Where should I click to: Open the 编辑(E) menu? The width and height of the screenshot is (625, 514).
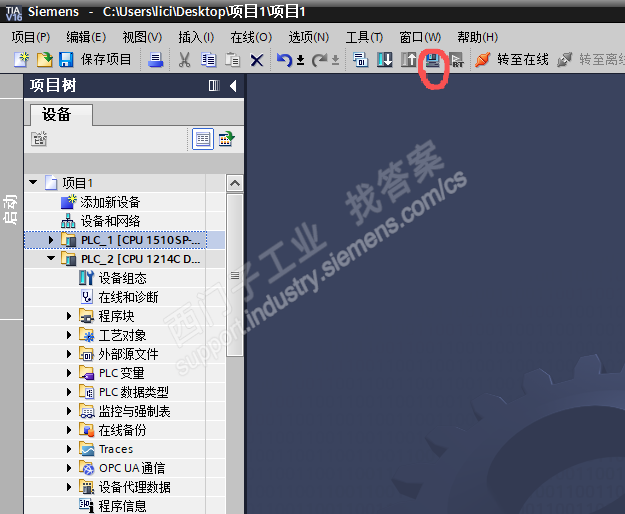click(x=86, y=37)
